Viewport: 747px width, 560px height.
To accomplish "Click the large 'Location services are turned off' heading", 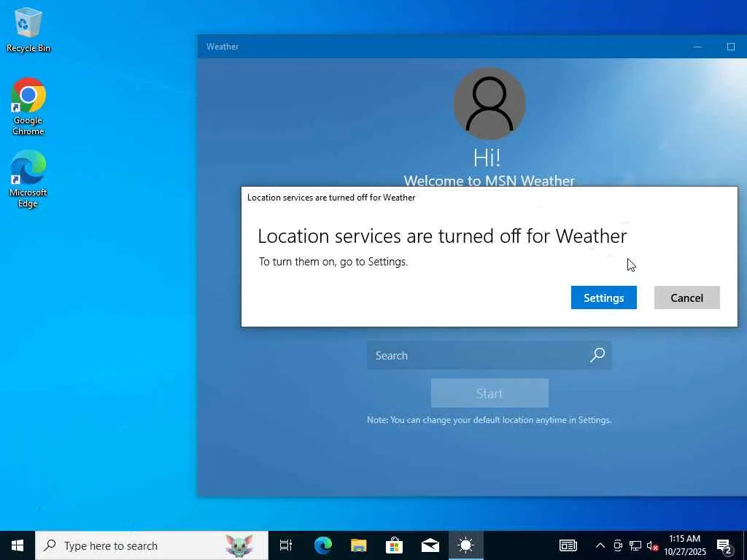I will point(442,236).
